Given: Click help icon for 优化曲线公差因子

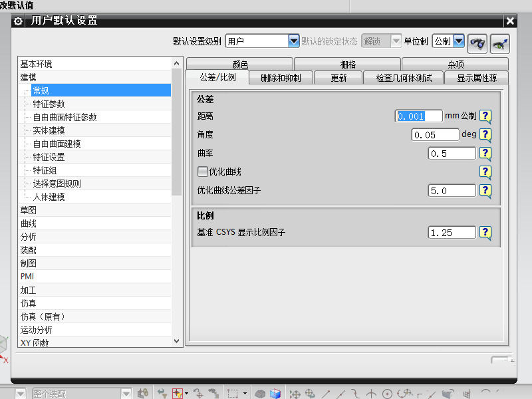Looking at the screenshot, I should pos(485,191).
